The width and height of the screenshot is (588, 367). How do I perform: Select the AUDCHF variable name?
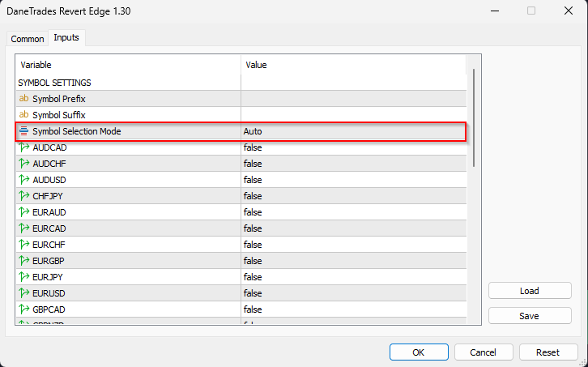49,164
